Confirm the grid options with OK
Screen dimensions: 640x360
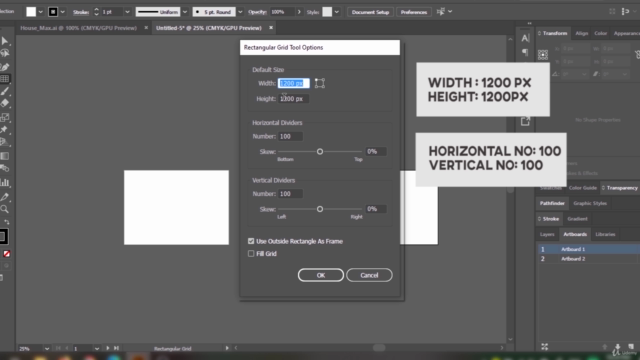pyautogui.click(x=321, y=275)
